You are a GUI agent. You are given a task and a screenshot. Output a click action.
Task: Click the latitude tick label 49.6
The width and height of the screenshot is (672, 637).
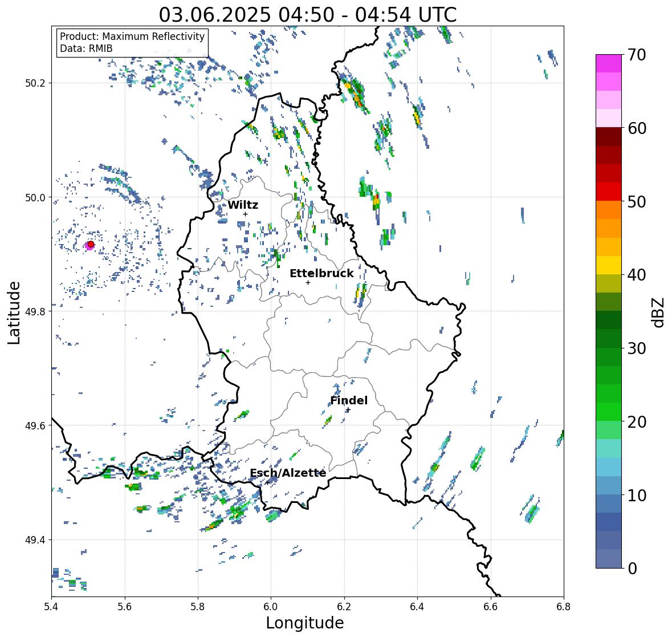pyautogui.click(x=35, y=425)
